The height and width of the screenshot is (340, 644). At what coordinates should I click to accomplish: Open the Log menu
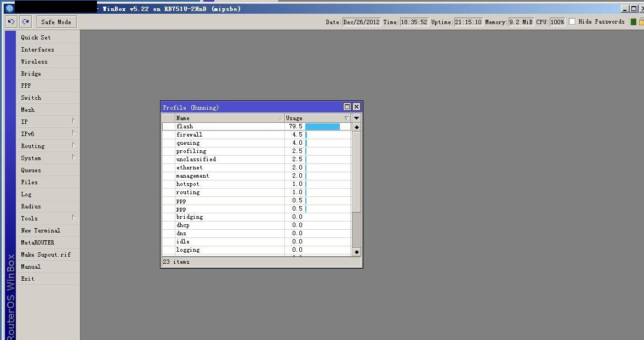coord(48,195)
